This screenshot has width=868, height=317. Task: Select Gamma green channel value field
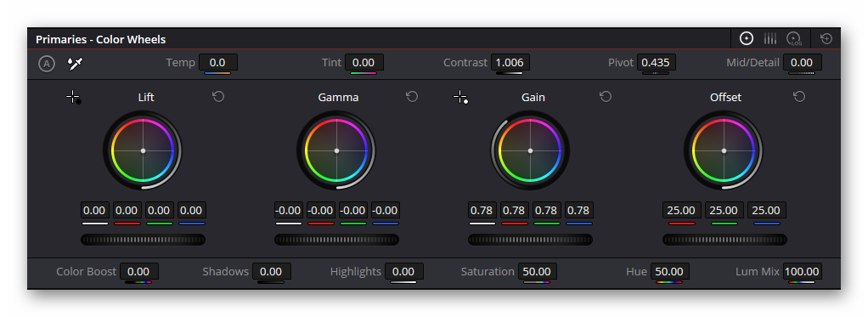352,211
